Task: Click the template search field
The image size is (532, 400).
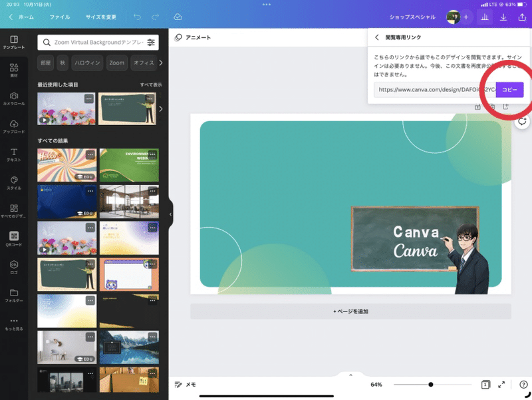Action: [98, 42]
